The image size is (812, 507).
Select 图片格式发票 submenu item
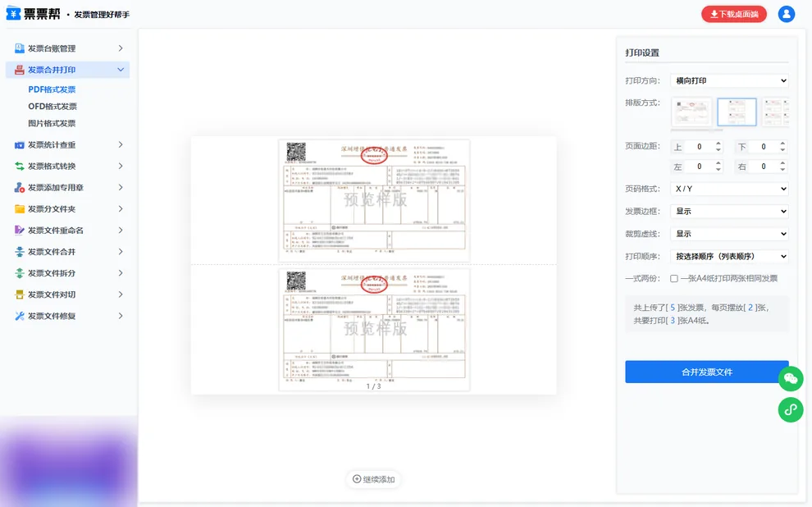coord(52,124)
